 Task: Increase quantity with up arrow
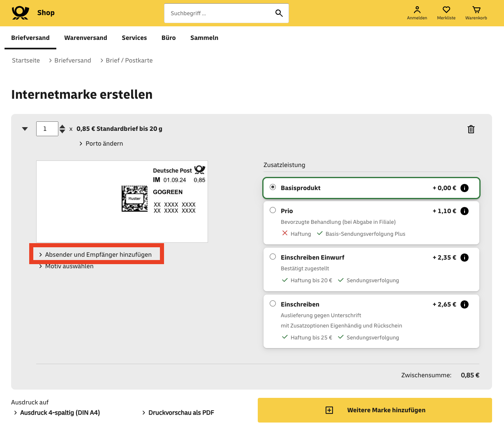pyautogui.click(x=62, y=126)
